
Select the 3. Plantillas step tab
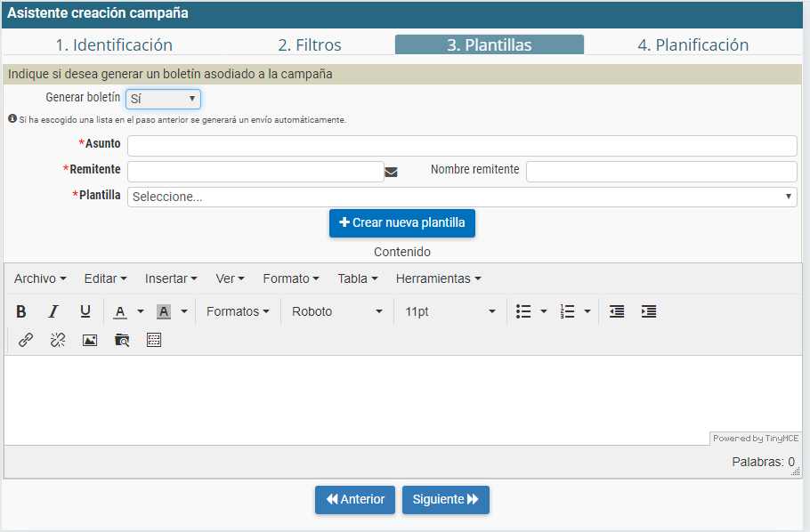click(490, 45)
